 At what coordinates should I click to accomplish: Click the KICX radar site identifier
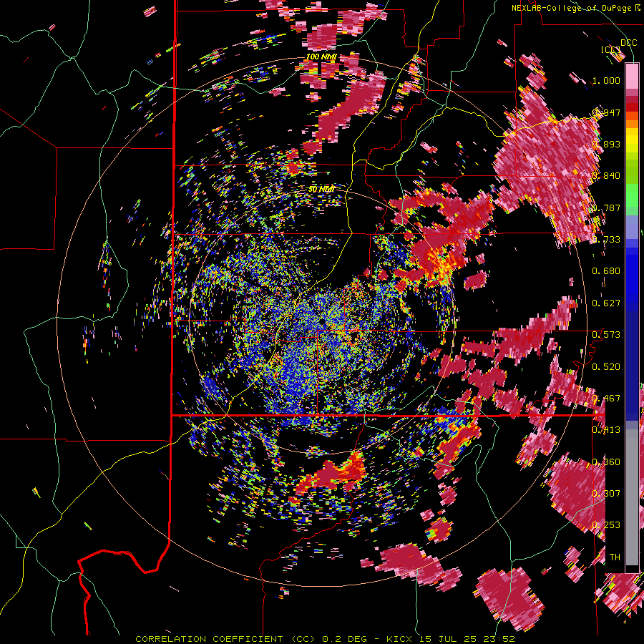(x=399, y=639)
